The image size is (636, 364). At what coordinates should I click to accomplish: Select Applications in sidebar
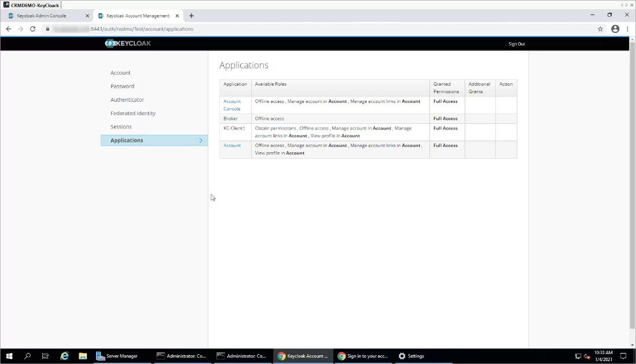tap(154, 141)
